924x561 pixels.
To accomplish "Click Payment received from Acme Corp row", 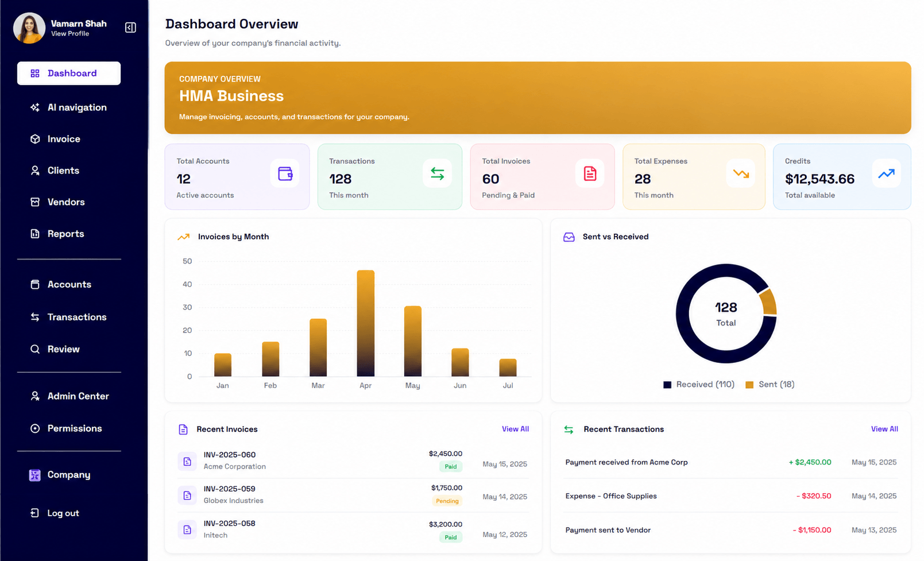I will pyautogui.click(x=731, y=462).
